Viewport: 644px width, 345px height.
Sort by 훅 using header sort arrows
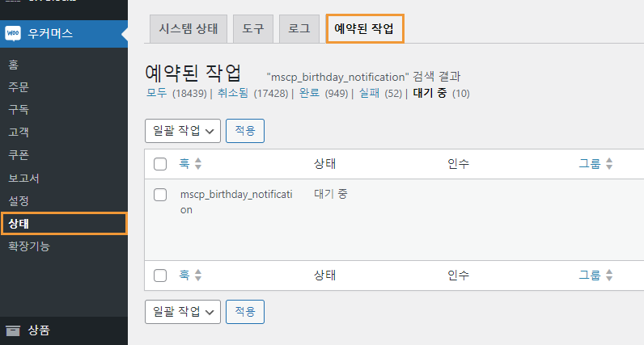[198, 164]
